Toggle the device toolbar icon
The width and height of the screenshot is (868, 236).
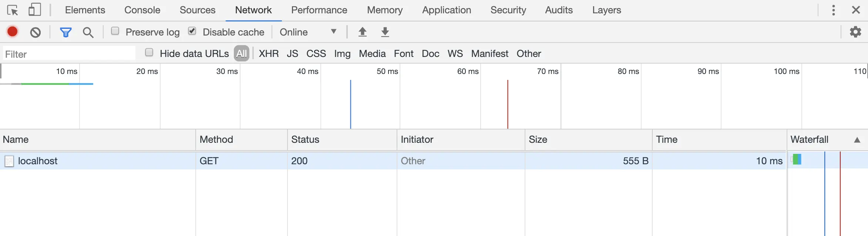[34, 10]
